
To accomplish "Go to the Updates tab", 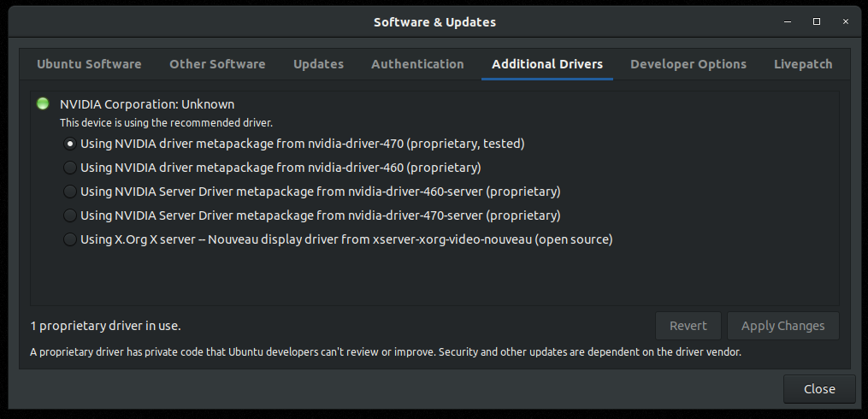I will pyautogui.click(x=318, y=64).
